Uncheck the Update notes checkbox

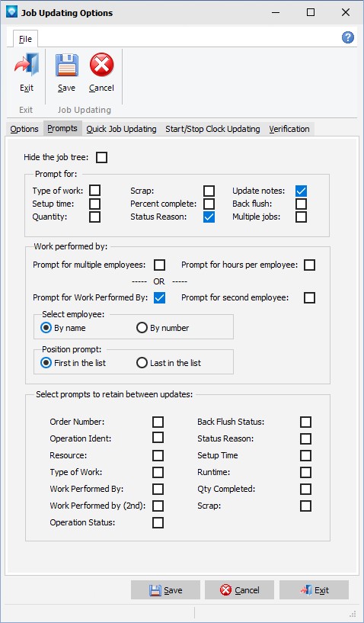(301, 191)
